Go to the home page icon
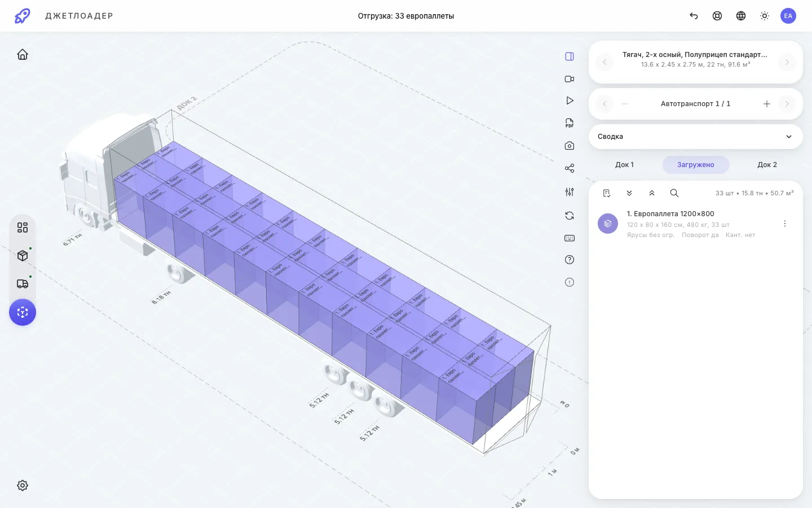Image resolution: width=812 pixels, height=508 pixels. 23,54
